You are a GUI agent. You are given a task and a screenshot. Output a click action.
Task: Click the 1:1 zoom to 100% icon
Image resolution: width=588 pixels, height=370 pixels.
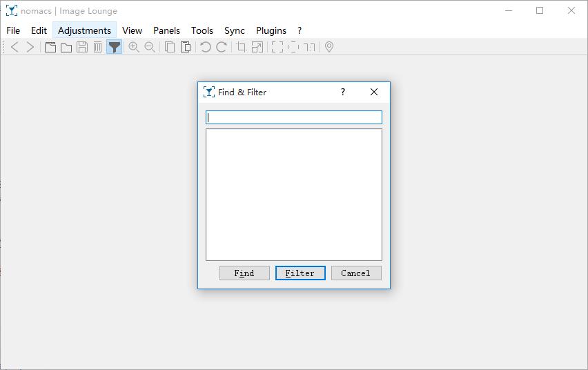pos(309,47)
